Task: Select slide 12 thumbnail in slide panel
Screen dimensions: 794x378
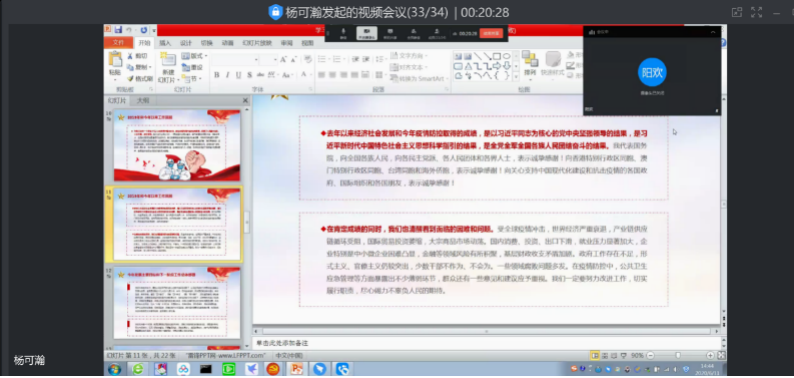Action: click(x=177, y=303)
